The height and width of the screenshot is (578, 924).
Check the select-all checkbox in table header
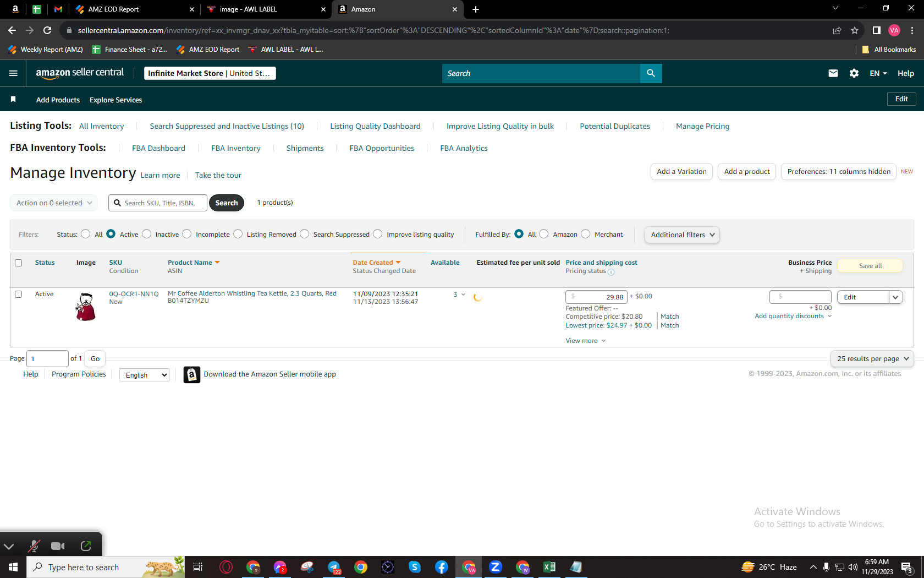(x=18, y=263)
